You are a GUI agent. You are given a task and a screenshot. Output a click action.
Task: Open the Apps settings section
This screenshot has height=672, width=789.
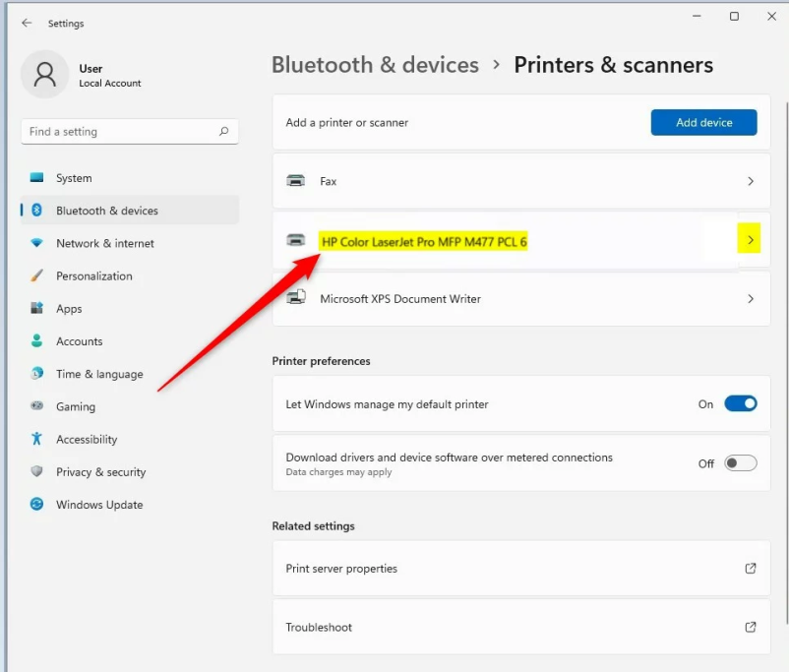(x=71, y=308)
